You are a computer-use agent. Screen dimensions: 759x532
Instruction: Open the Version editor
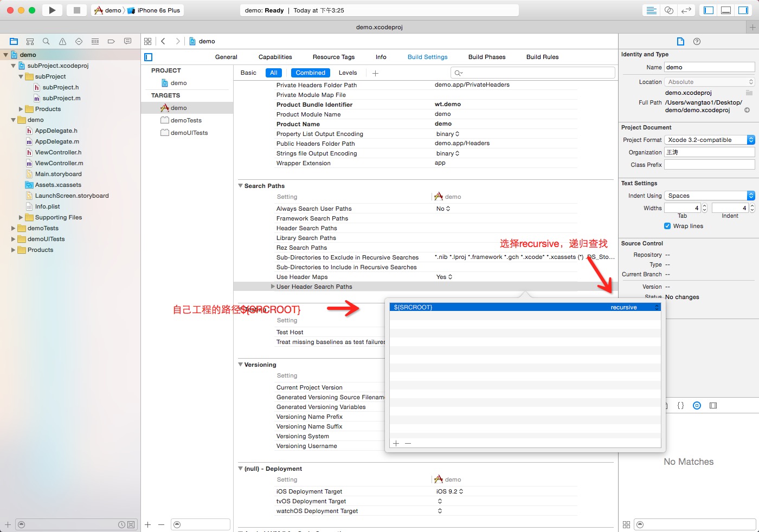(x=686, y=10)
